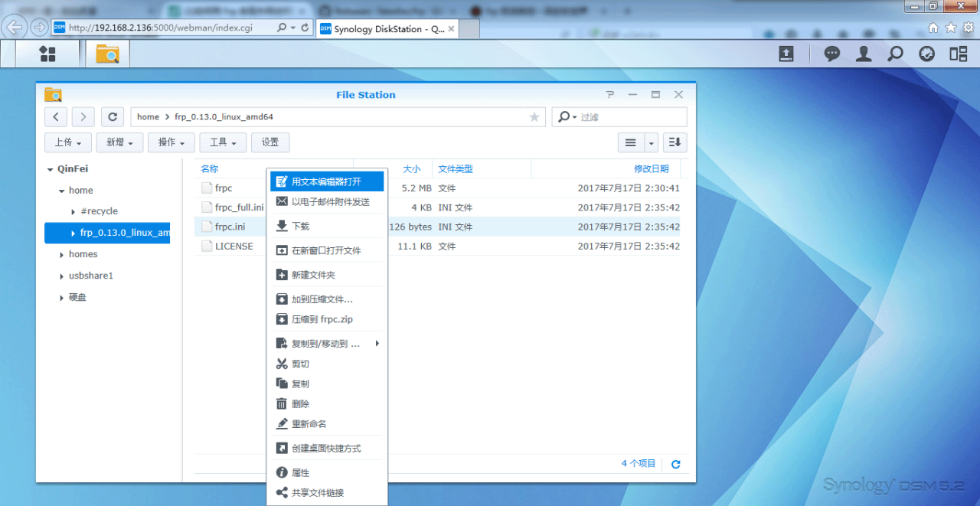Refresh the File Station folder view
Viewport: 980px width, 506px height.
coord(113,117)
